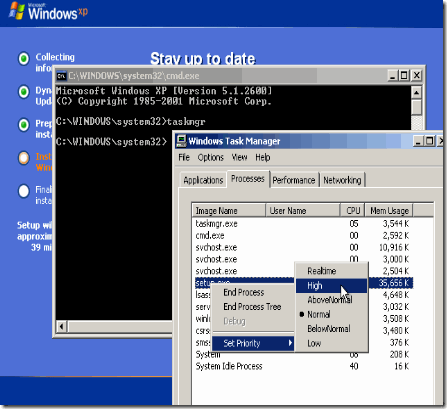Sort processes by Mem Usage column
Image resolution: width=447 pixels, height=409 pixels.
pos(389,211)
